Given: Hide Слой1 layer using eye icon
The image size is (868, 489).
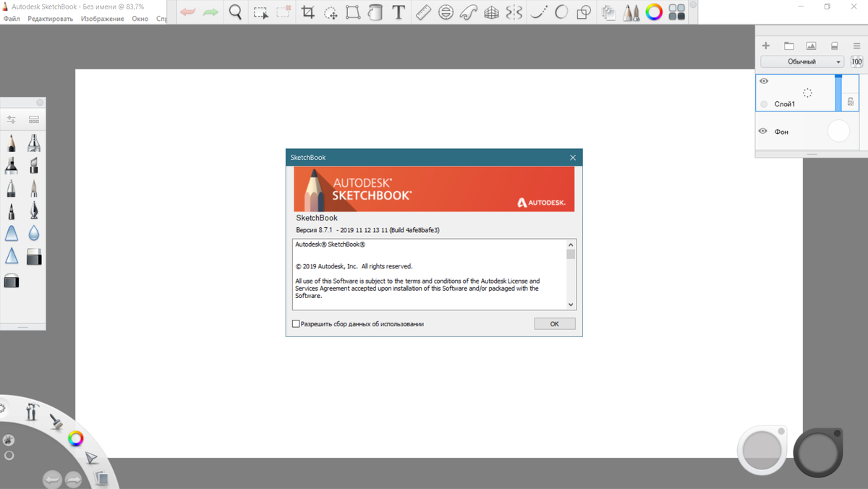Looking at the screenshot, I should (764, 81).
